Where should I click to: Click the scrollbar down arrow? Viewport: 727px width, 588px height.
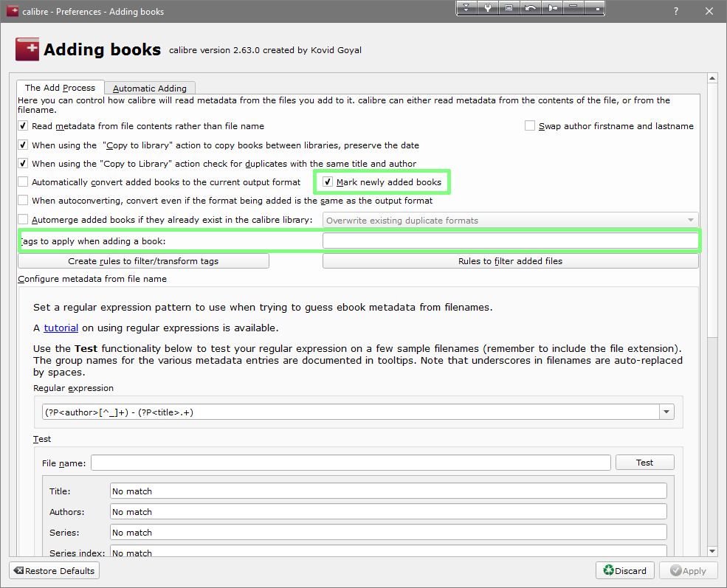pos(713,551)
